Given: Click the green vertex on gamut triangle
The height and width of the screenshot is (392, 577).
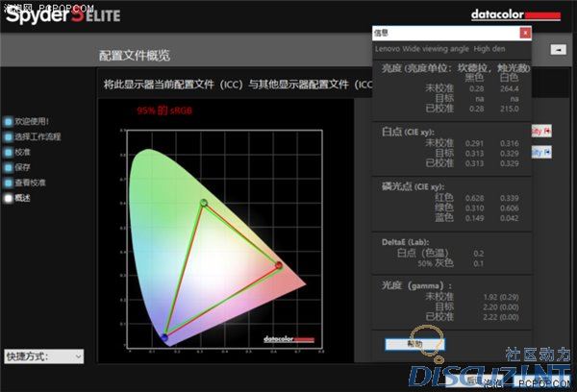Looking at the screenshot, I should point(203,203).
